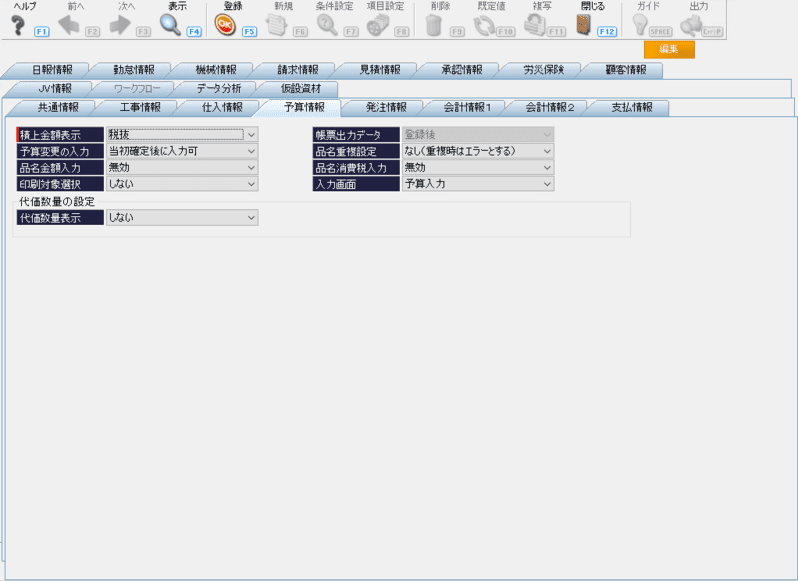Switch to the 労災保険 tab
The height and width of the screenshot is (581, 798).
[544, 70]
